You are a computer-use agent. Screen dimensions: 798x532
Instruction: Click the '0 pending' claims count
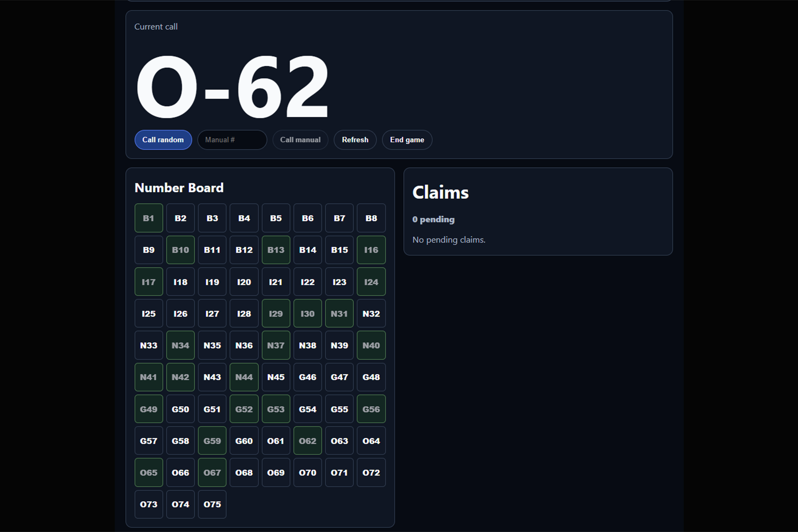tap(433, 219)
